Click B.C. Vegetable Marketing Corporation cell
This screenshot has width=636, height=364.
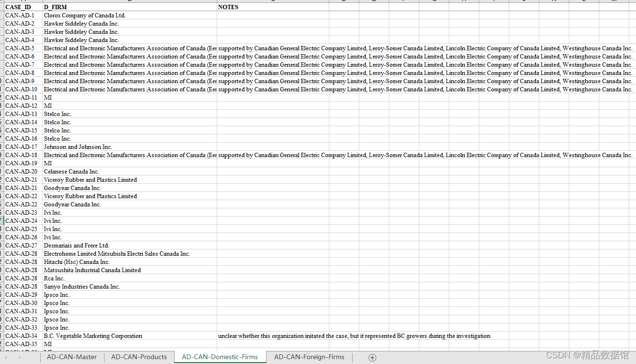point(130,336)
